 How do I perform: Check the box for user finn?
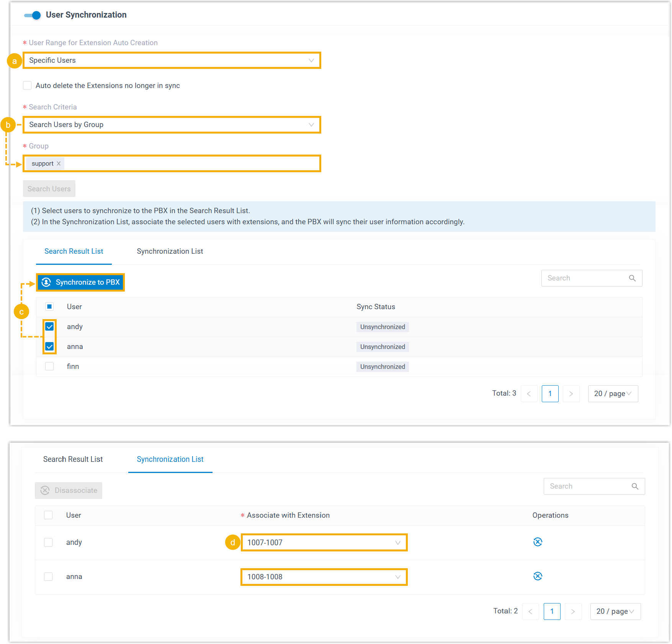pyautogui.click(x=49, y=366)
